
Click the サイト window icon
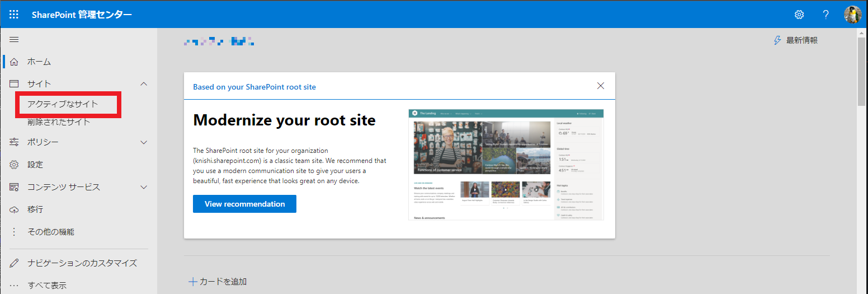click(15, 84)
